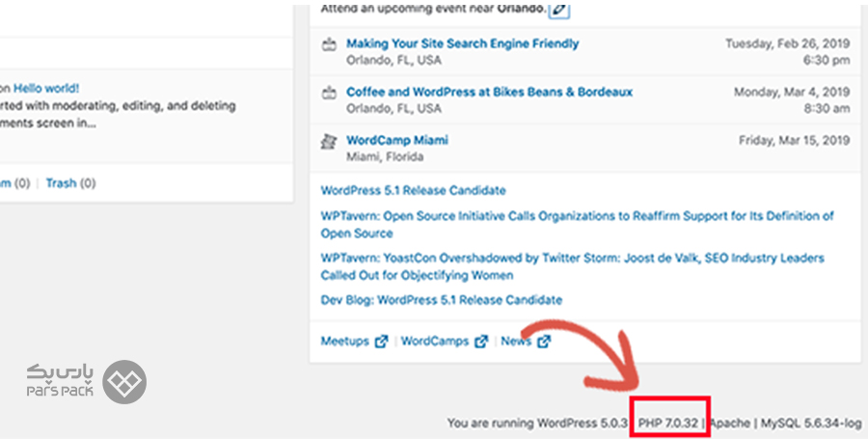Open WPTavern YoastCon Overshadowed article

(x=572, y=266)
